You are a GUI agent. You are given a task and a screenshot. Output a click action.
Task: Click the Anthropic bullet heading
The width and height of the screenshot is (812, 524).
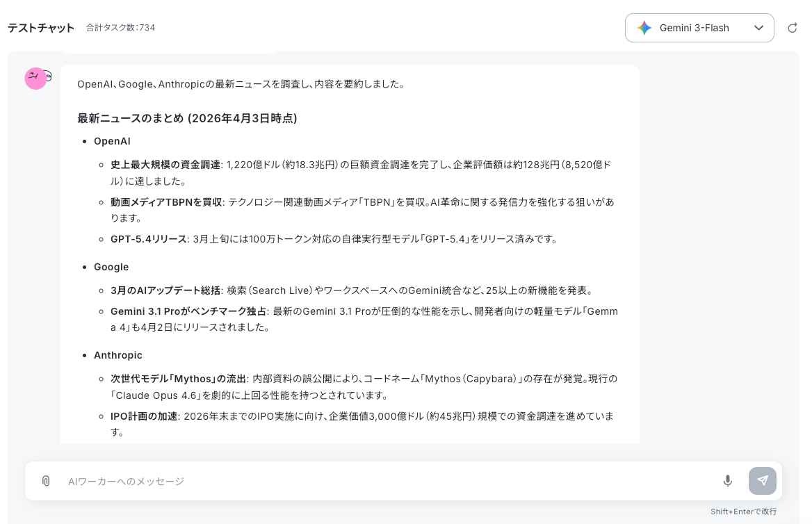[x=117, y=355]
